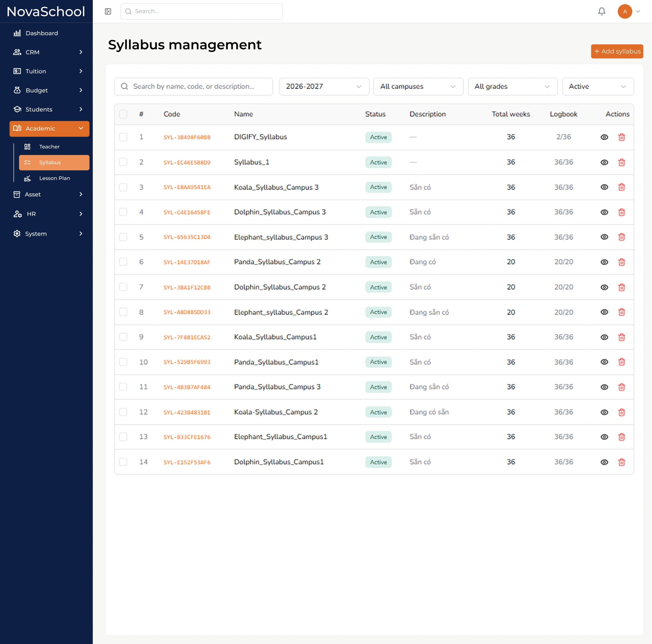
Task: Toggle the select-all checkbox in the table header
Action: tap(123, 114)
